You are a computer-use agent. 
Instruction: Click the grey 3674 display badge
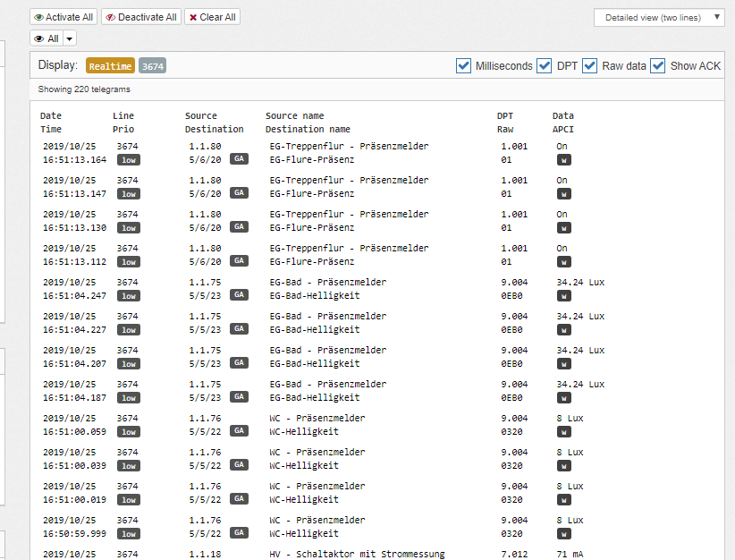point(152,65)
